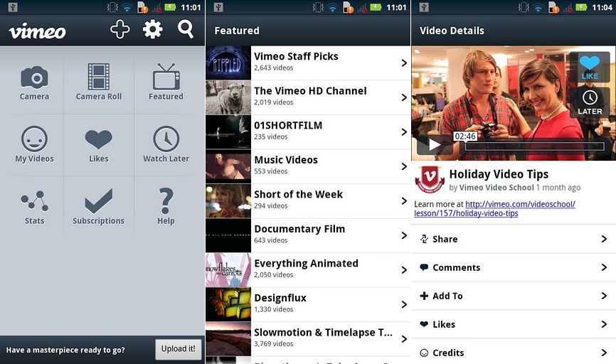This screenshot has height=364, width=616.
Task: Open the Featured TV icon
Action: point(166,77)
